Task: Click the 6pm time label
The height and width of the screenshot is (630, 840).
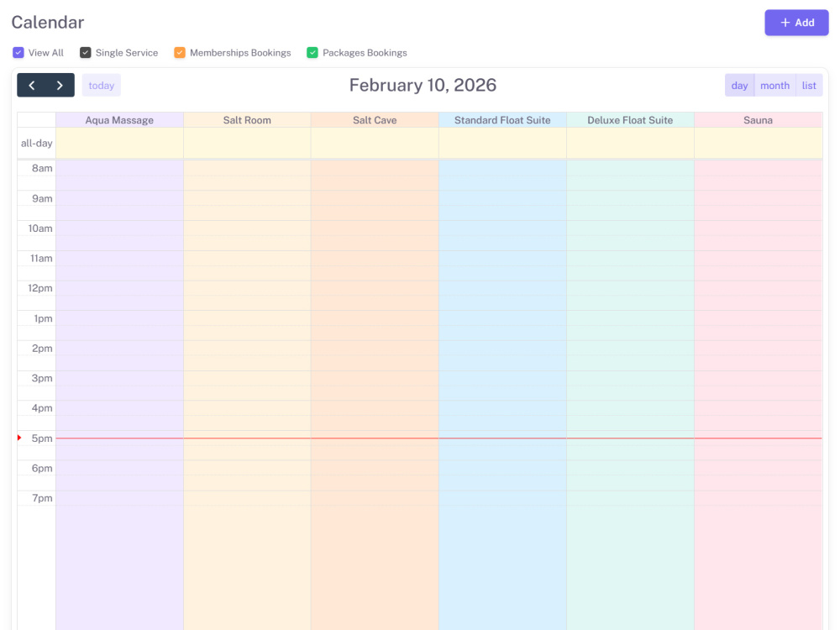Action: [42, 468]
